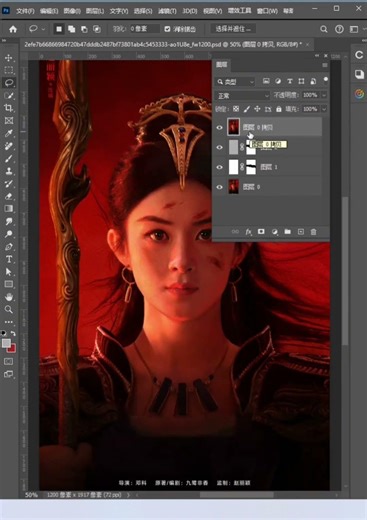The height and width of the screenshot is (520, 367).
Task: Toggle lock all padlock icon
Action: click(279, 109)
